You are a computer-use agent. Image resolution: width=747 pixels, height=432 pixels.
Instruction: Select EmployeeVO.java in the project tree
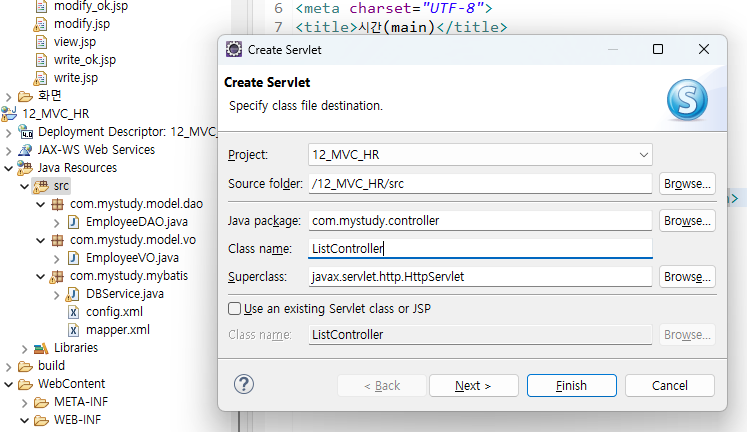(x=132, y=258)
